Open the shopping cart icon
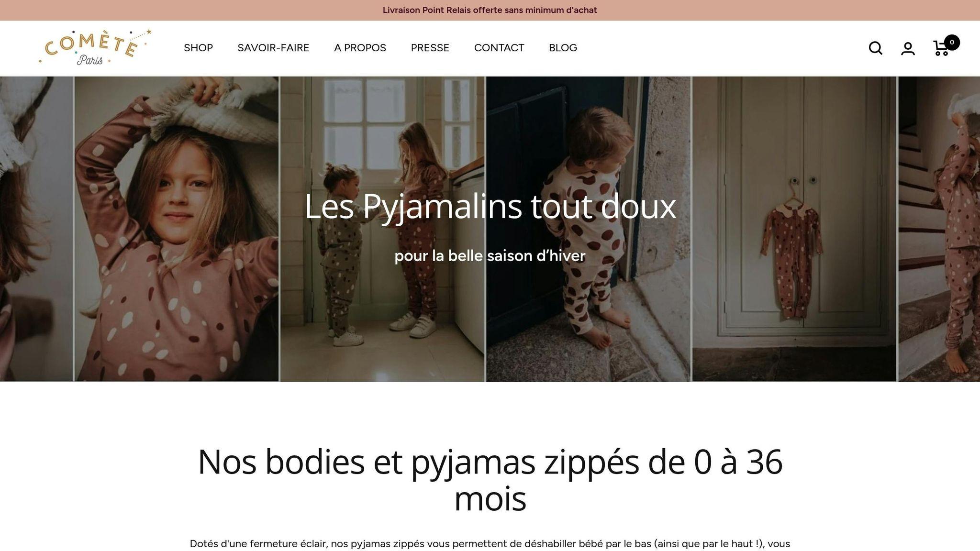The width and height of the screenshot is (980, 551). (941, 48)
